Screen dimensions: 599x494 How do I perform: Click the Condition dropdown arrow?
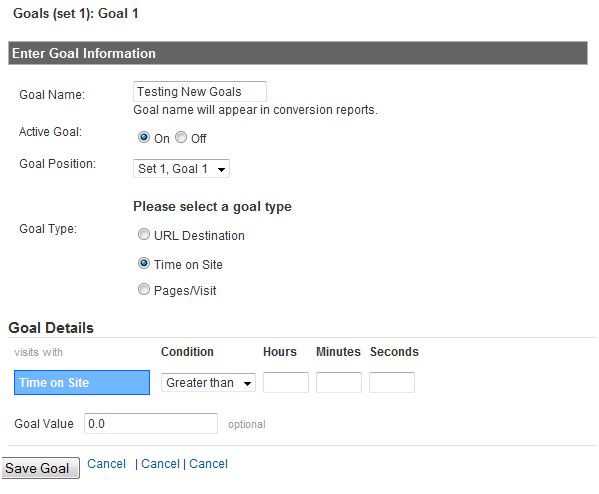[248, 383]
